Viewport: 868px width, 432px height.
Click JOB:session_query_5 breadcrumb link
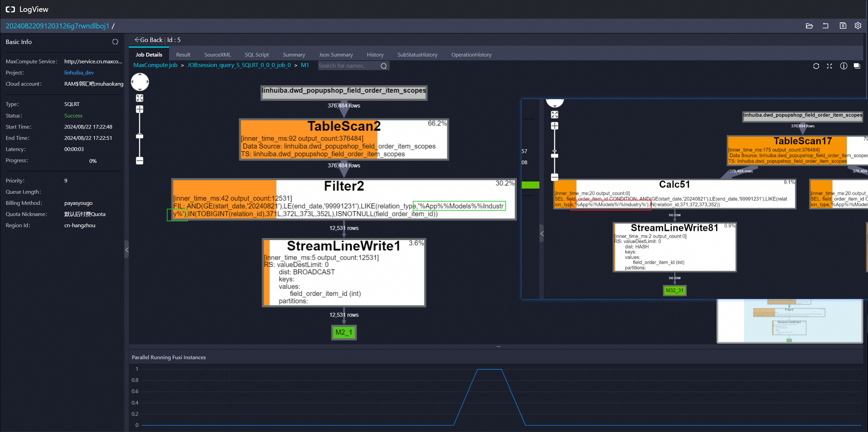(x=239, y=65)
